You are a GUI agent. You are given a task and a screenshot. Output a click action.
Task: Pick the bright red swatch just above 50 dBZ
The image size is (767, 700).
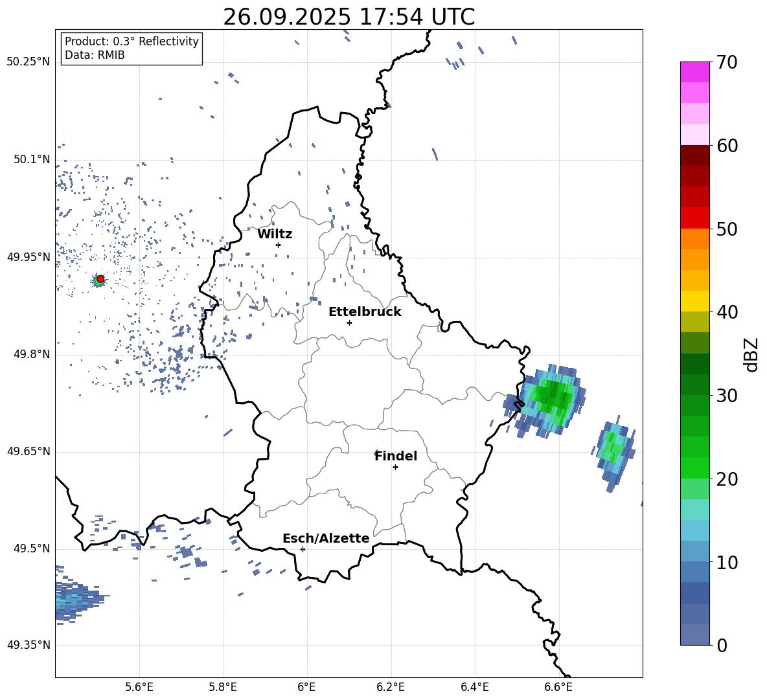click(694, 218)
